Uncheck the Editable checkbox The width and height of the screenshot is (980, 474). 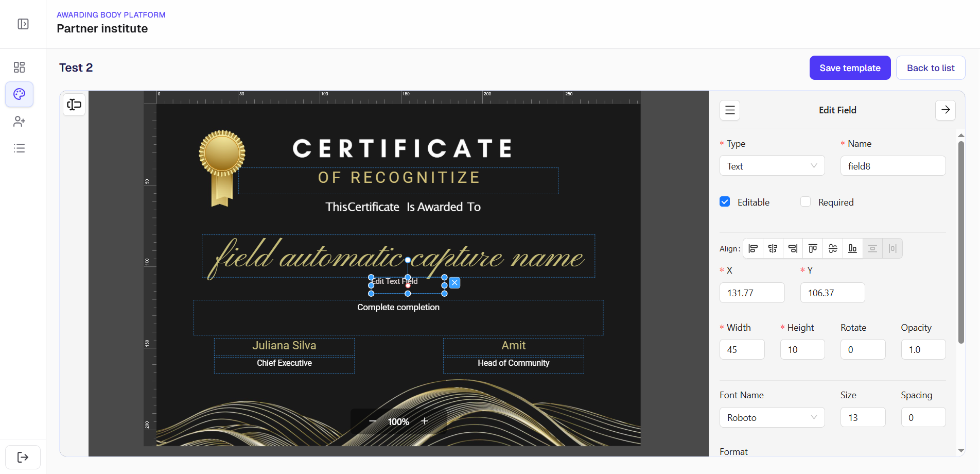tap(725, 202)
